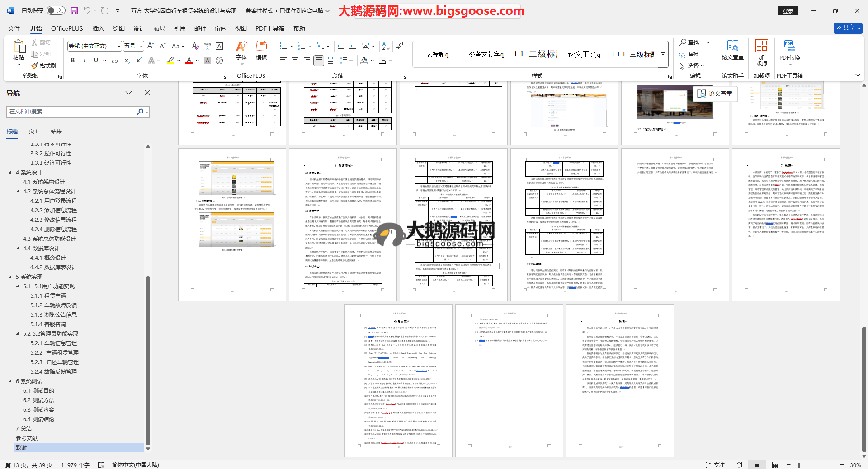Open the font size dropdown
The image size is (868, 469).
(141, 46)
